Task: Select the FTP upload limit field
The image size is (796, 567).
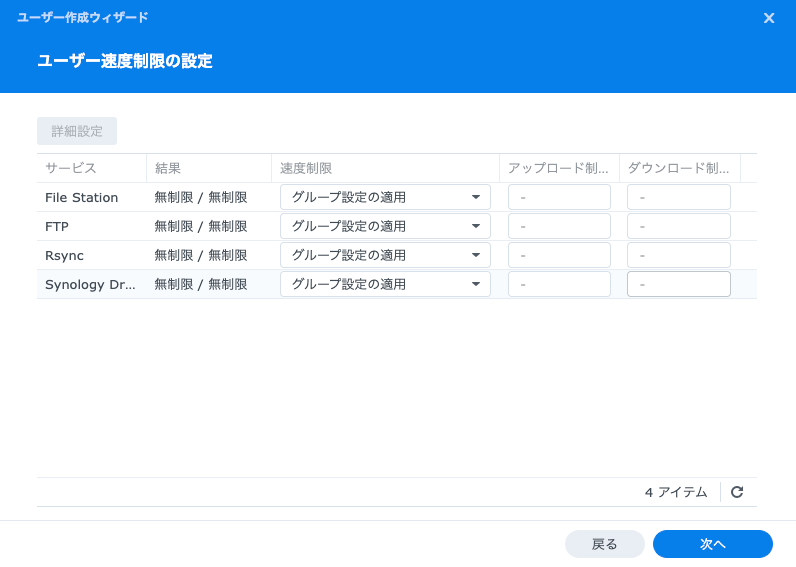Action: [x=559, y=226]
